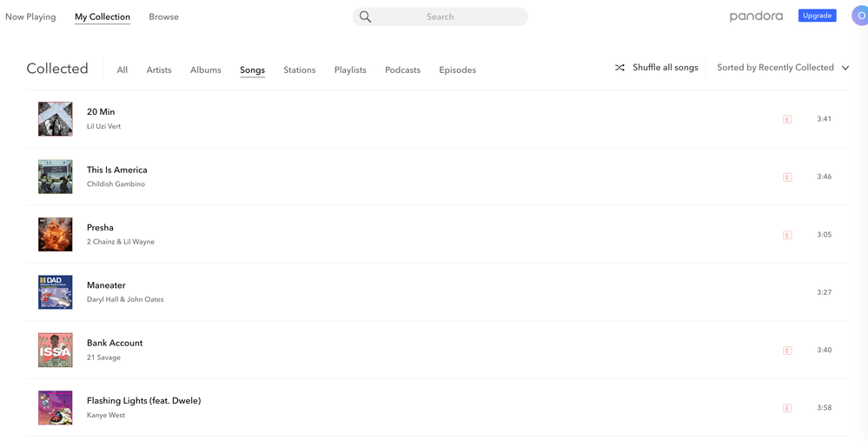Open the profile avatar icon
The height and width of the screenshot is (441, 868).
point(859,16)
